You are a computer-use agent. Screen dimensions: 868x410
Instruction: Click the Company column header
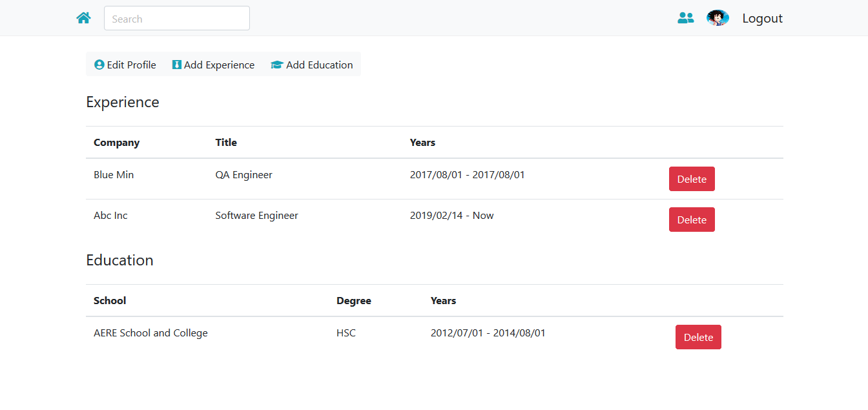click(116, 143)
